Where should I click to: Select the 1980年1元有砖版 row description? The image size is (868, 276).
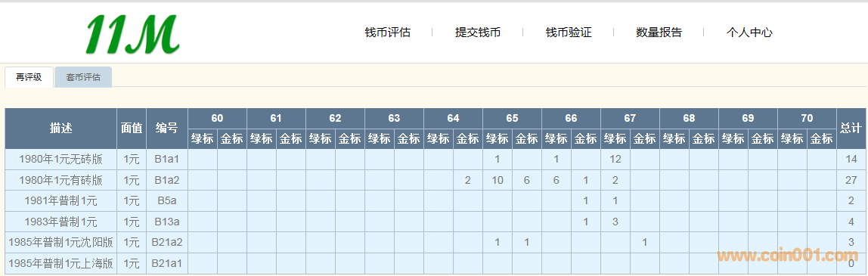click(x=61, y=180)
